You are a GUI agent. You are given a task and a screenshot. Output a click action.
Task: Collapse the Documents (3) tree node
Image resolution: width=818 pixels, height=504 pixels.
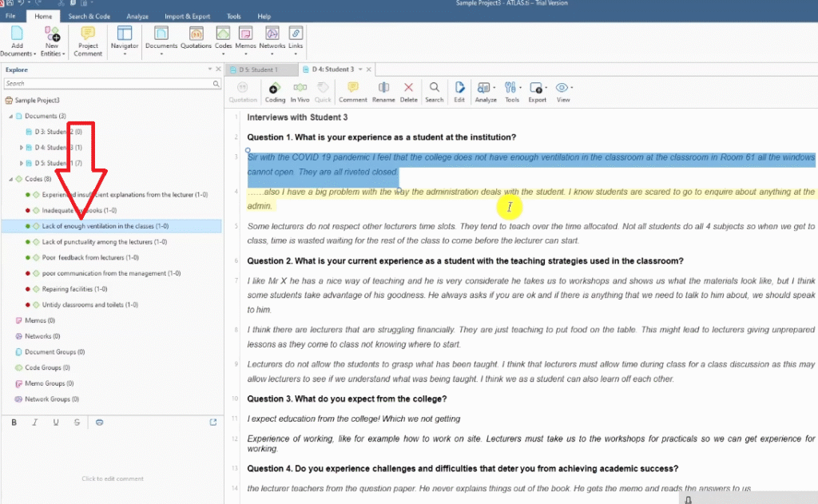pyautogui.click(x=11, y=117)
